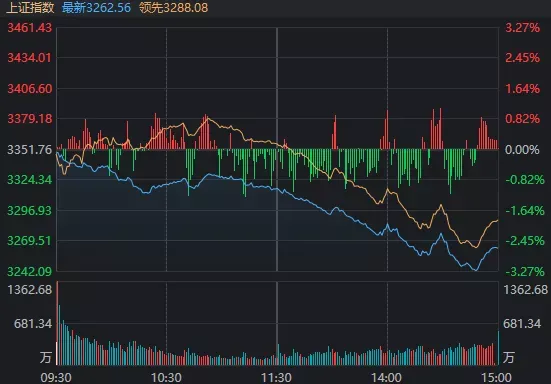Click the 上证指数 title label
551x384 pixels.
[31, 7]
